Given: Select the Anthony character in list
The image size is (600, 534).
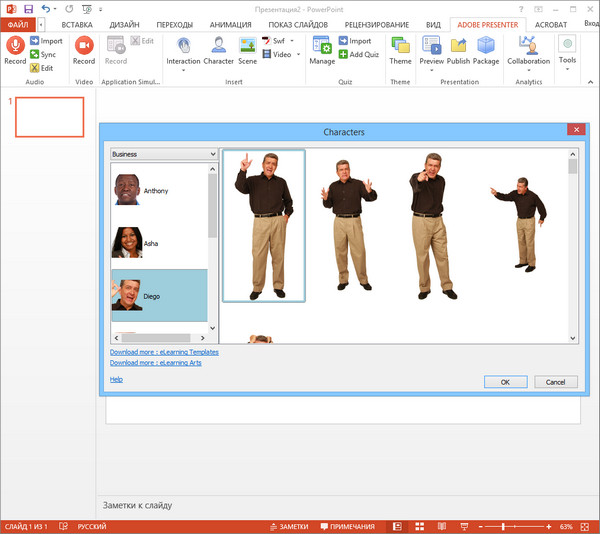Looking at the screenshot, I should point(155,190).
